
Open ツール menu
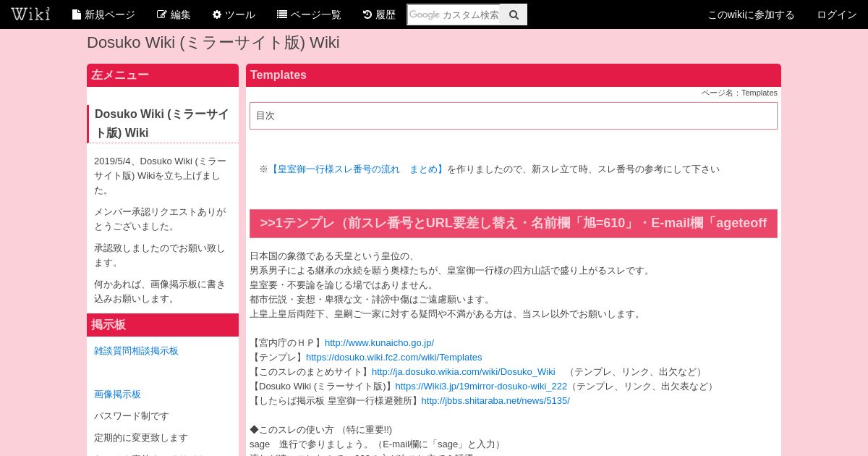click(x=234, y=14)
